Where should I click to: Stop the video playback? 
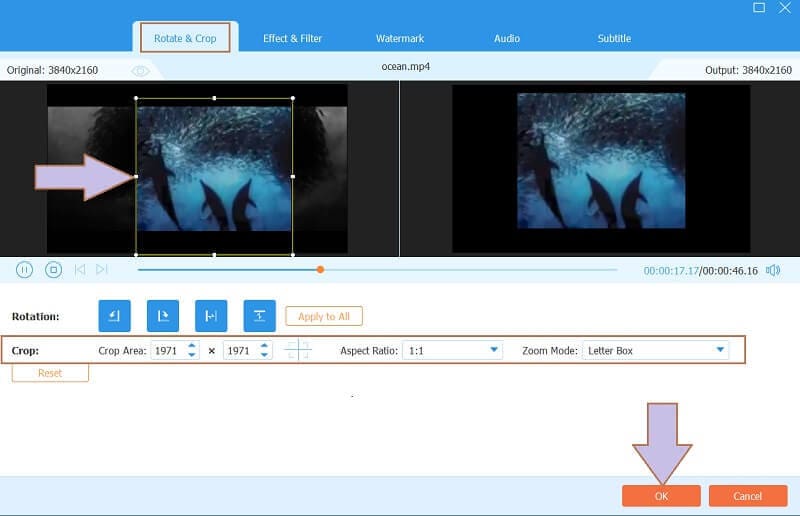pos(54,269)
